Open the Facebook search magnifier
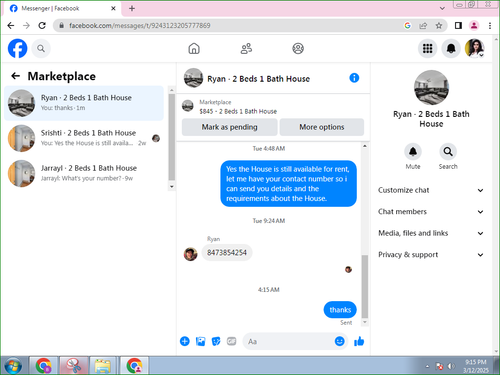The width and height of the screenshot is (500, 375). (41, 49)
